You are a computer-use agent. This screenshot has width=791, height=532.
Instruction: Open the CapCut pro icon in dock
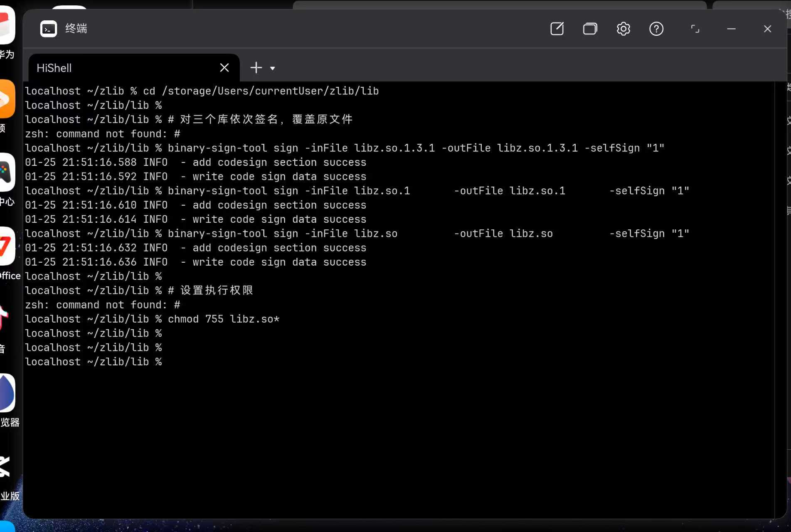[x=5, y=466]
